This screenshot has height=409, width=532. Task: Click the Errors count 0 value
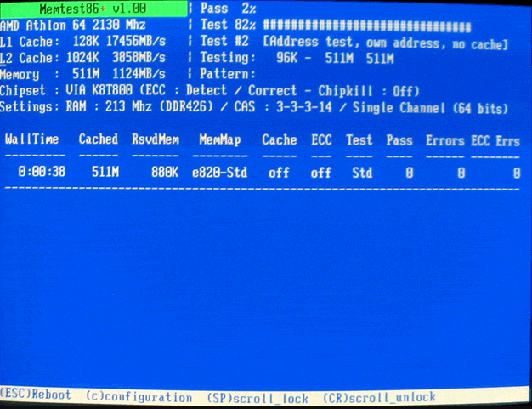click(461, 173)
